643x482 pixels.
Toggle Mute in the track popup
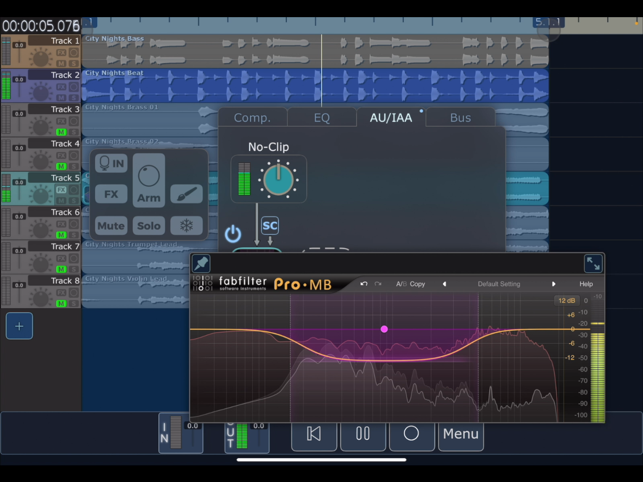[x=111, y=226]
